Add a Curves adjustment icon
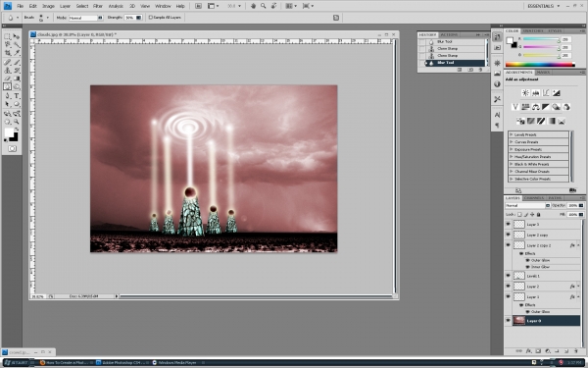This screenshot has width=588, height=368. point(546,93)
